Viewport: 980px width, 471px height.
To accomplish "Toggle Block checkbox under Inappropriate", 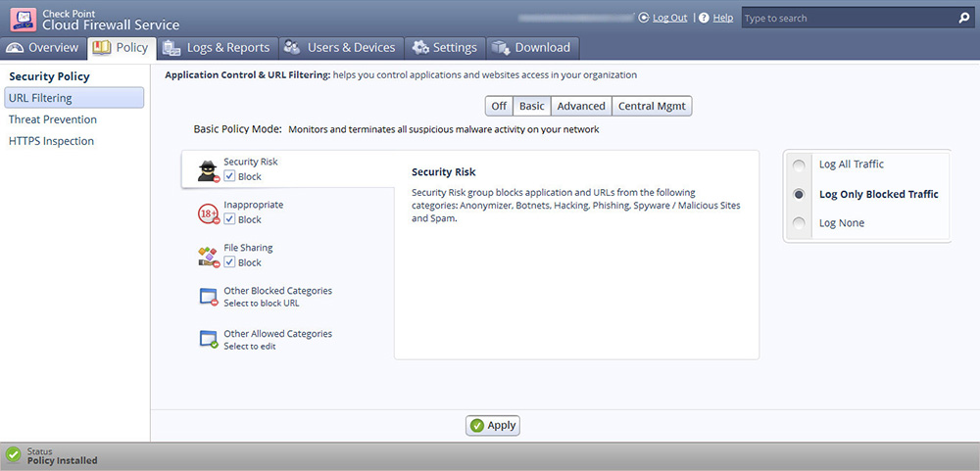I will tap(229, 220).
